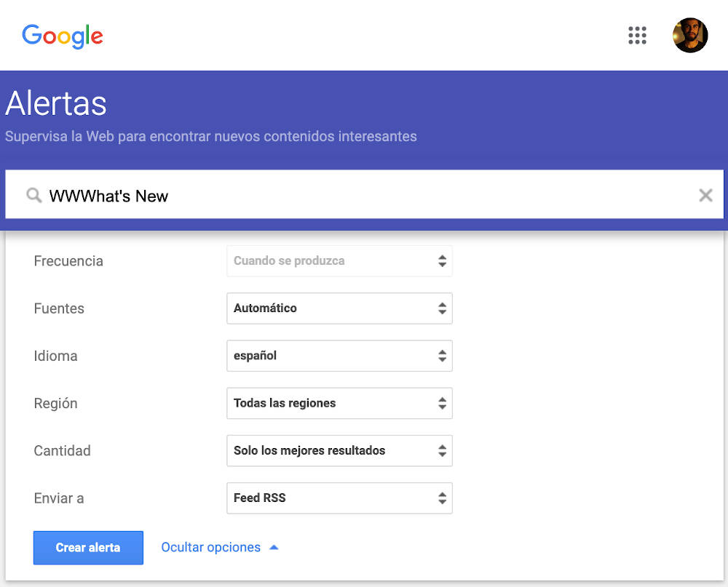The width and height of the screenshot is (728, 587).
Task: Click the Cantidad label
Action: [x=62, y=450]
